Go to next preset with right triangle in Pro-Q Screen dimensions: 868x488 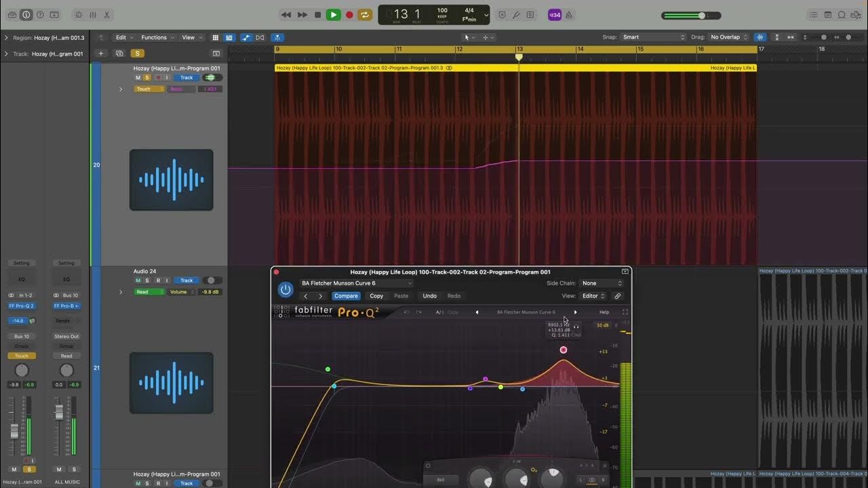coord(575,312)
